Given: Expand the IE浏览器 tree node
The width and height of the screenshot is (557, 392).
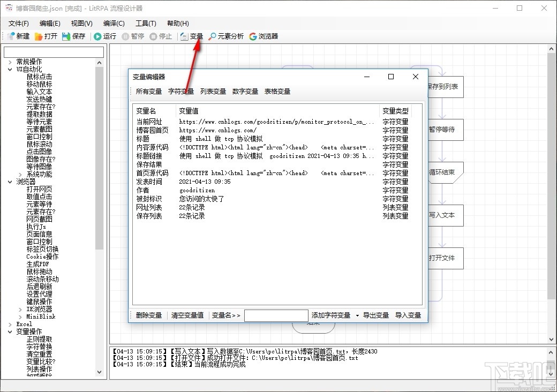Looking at the screenshot, I should [20, 309].
